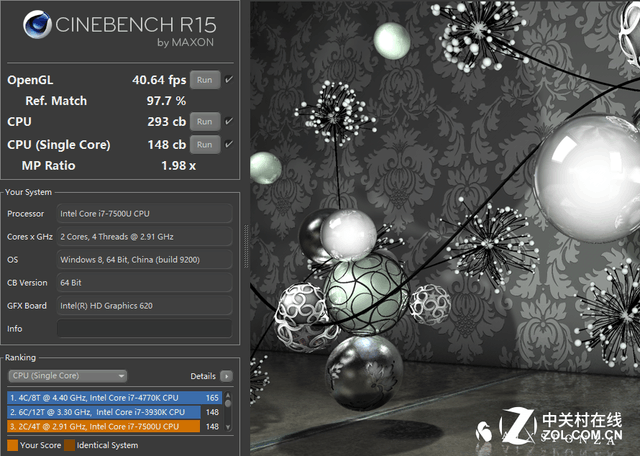Click the Details arrow button in Ranking
640x456 pixels.
tap(227, 376)
